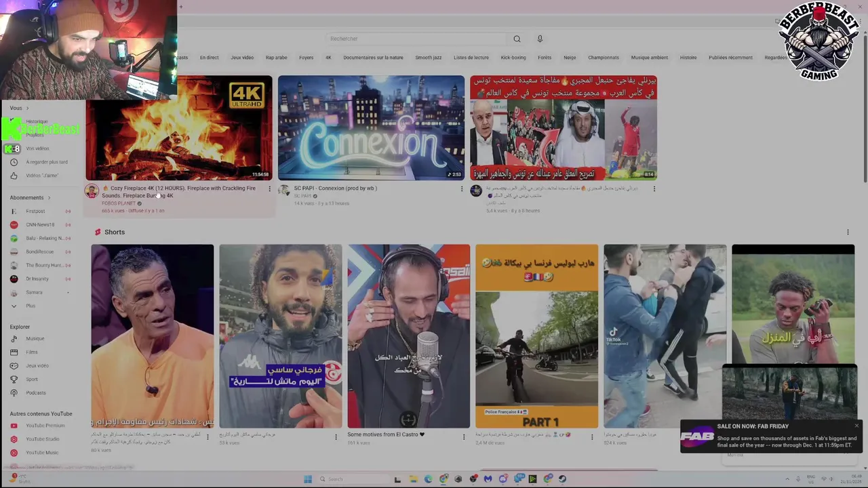868x488 pixels.
Task: Open the Balu - Relaxing subscription avatar
Action: click(x=14, y=239)
